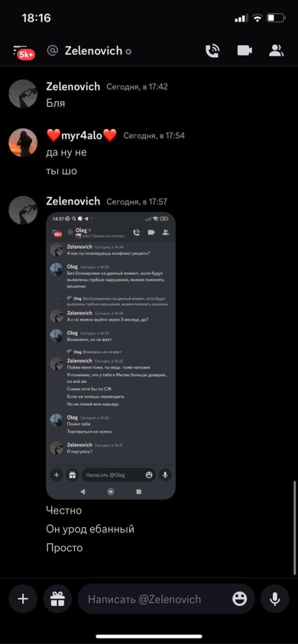
Task: Open the members list icon
Action: click(x=277, y=51)
